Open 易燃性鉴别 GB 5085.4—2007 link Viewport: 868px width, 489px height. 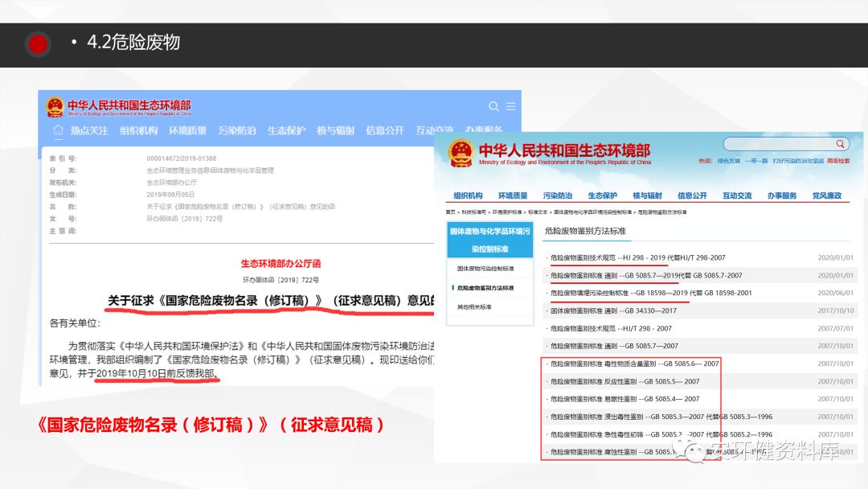click(625, 399)
